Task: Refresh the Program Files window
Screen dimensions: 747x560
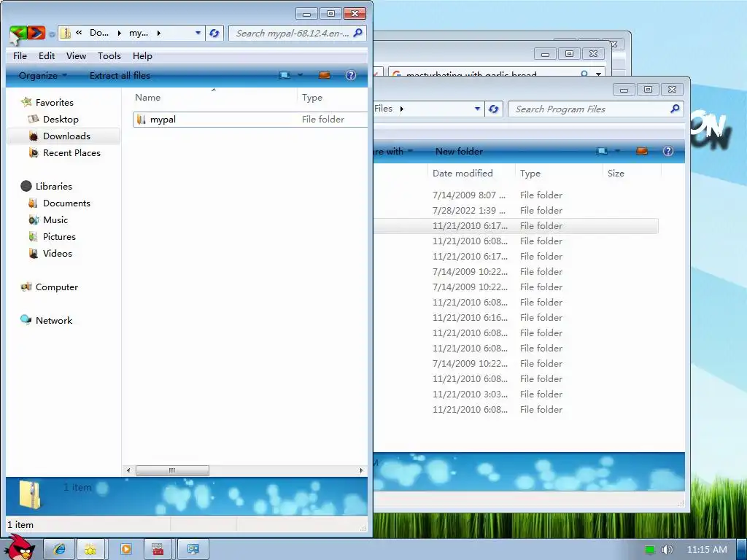Action: (x=494, y=109)
